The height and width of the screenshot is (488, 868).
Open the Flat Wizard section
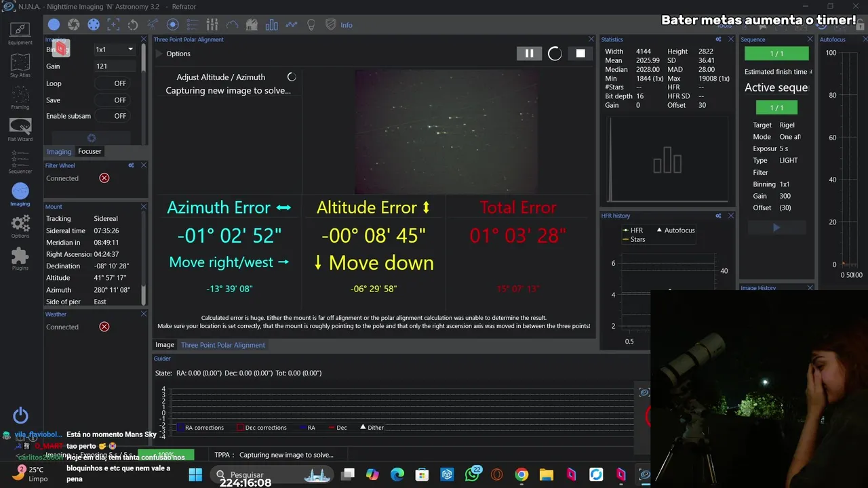[20, 129]
